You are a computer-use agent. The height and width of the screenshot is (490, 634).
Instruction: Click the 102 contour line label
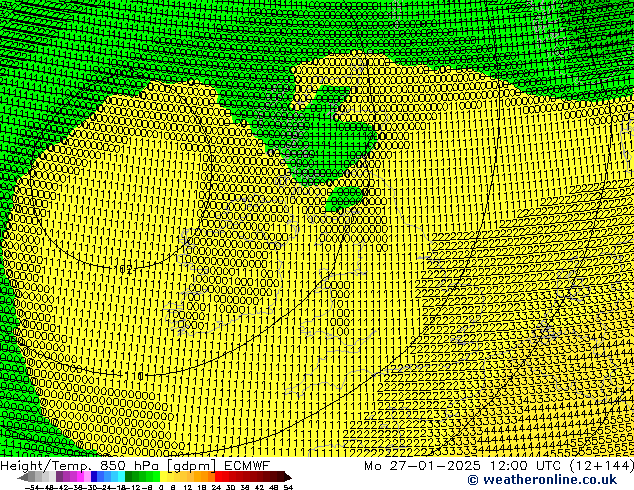click(x=123, y=269)
